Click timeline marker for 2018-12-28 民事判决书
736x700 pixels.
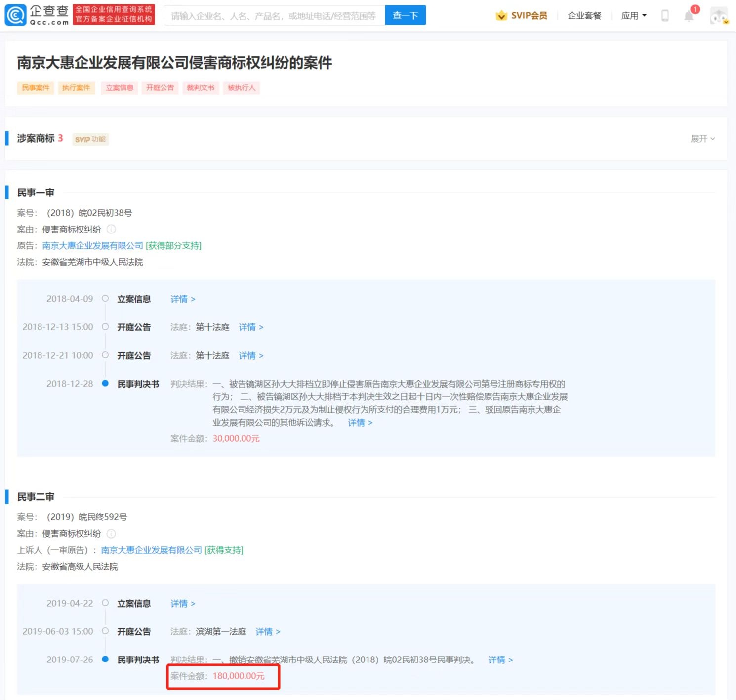coord(105,383)
